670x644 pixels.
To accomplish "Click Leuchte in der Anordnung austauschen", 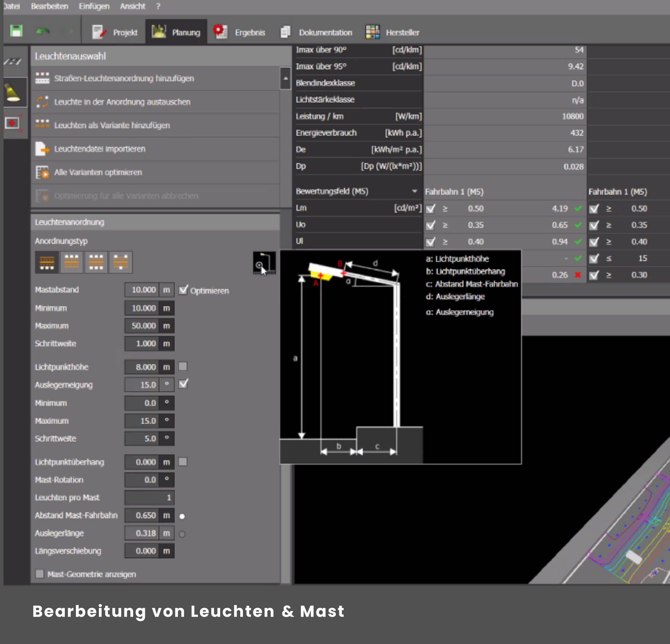I will [155, 102].
